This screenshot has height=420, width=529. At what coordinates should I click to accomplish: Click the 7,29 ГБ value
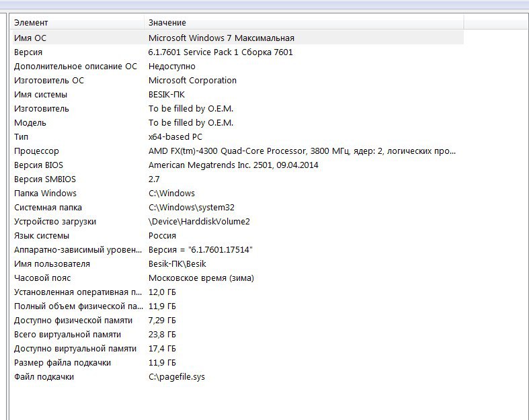(x=162, y=321)
